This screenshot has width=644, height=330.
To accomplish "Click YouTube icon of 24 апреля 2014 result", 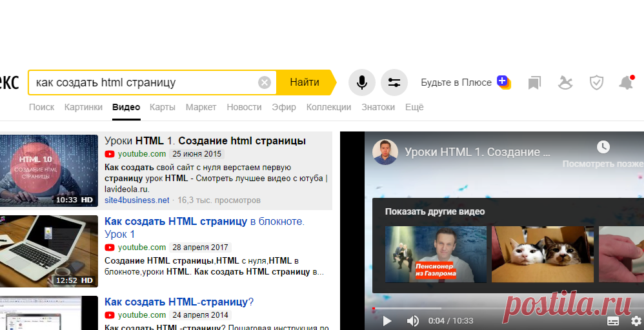I will (x=110, y=315).
